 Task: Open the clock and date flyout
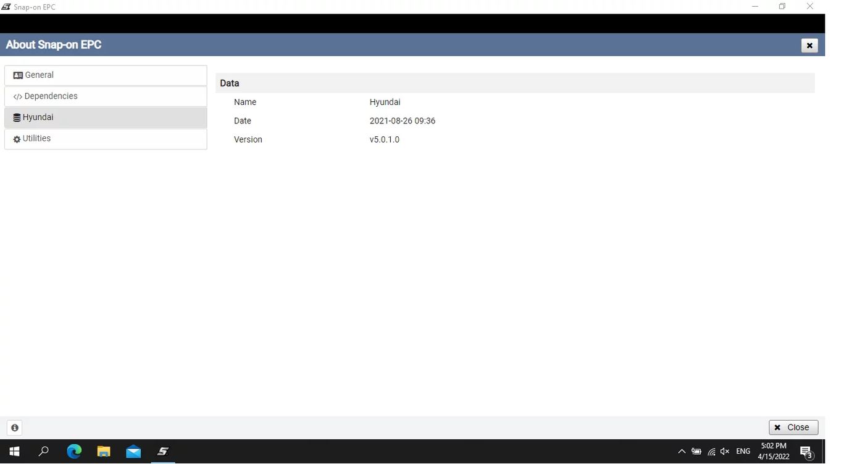[774, 452]
